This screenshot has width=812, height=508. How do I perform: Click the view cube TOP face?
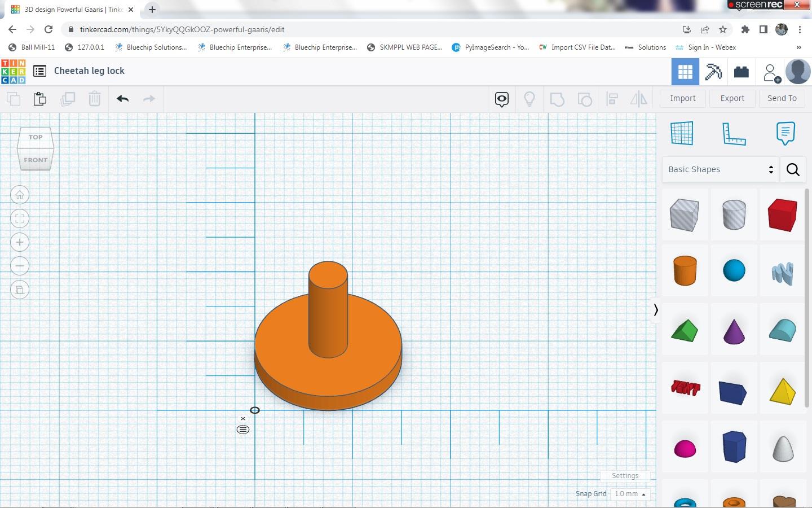tap(36, 137)
